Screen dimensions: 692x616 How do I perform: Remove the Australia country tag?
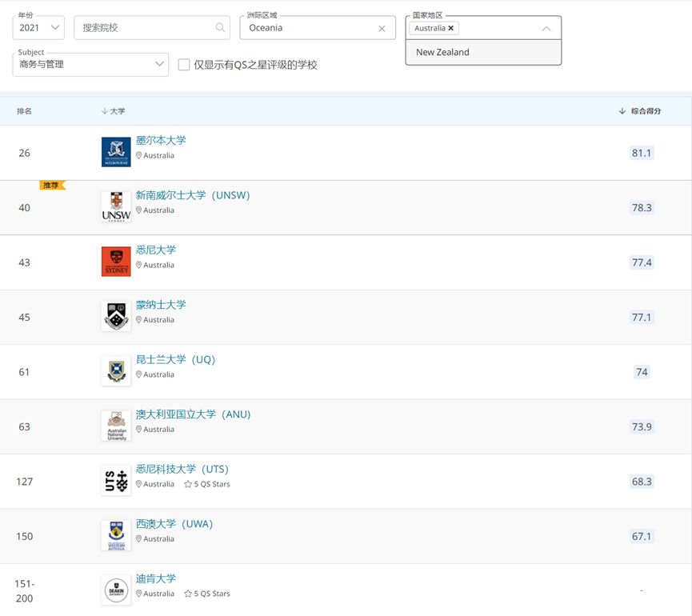[x=450, y=28]
